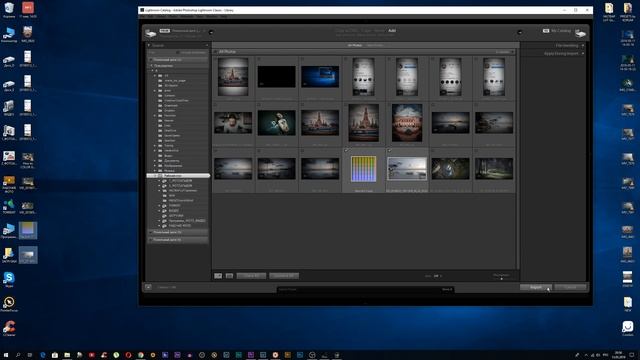The width and height of the screenshot is (640, 360).
Task: Switch to the All Photos filter tab
Action: tap(354, 45)
